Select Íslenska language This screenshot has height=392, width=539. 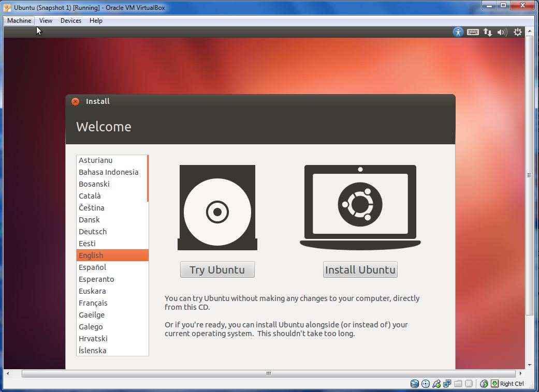click(x=112, y=351)
